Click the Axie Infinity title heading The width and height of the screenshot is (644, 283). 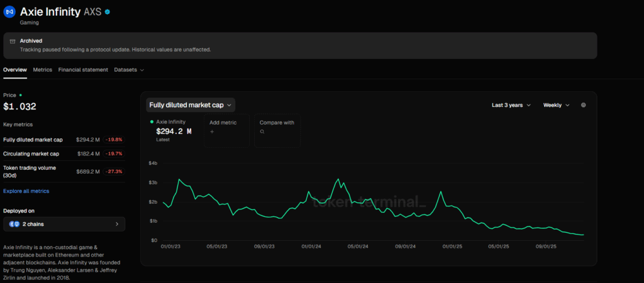[x=50, y=12]
